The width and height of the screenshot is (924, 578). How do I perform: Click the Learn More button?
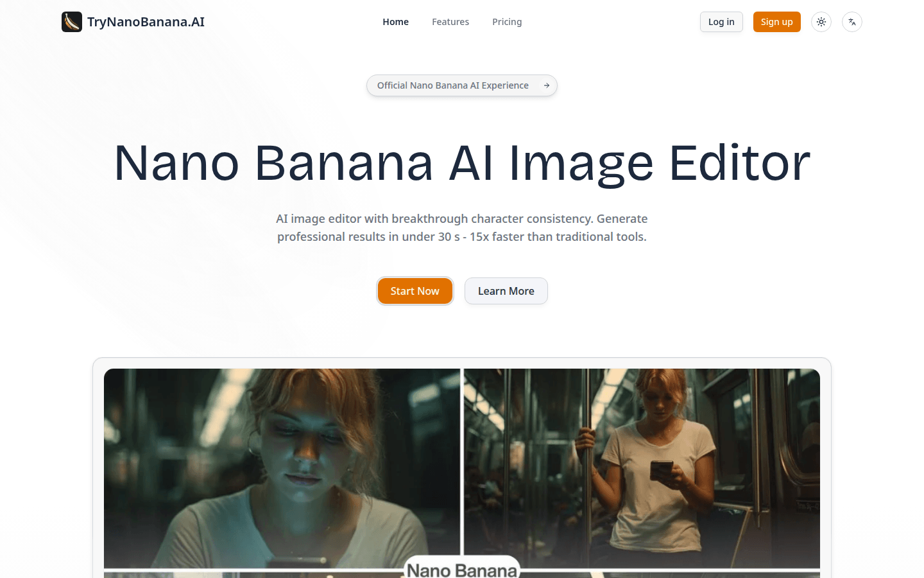point(506,291)
